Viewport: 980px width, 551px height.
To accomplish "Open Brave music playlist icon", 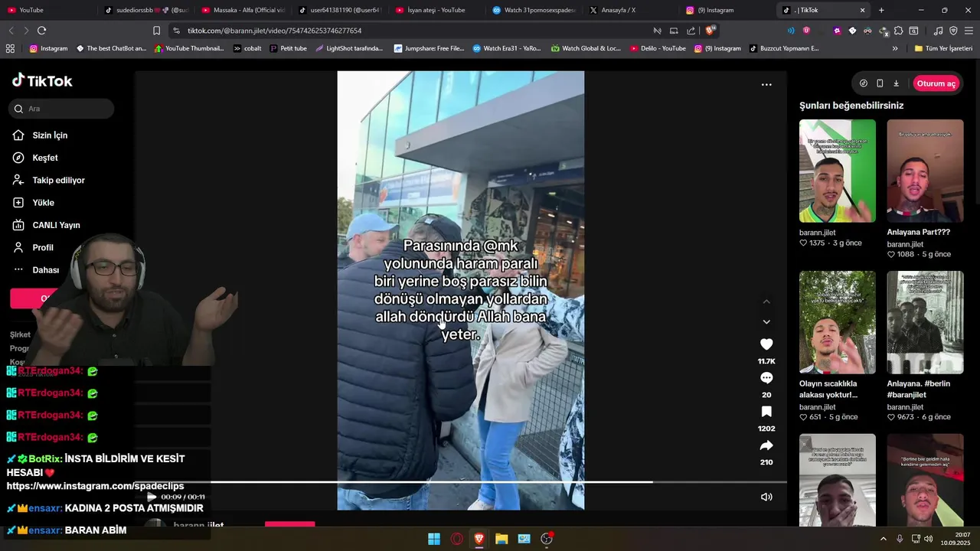I will 938,31.
